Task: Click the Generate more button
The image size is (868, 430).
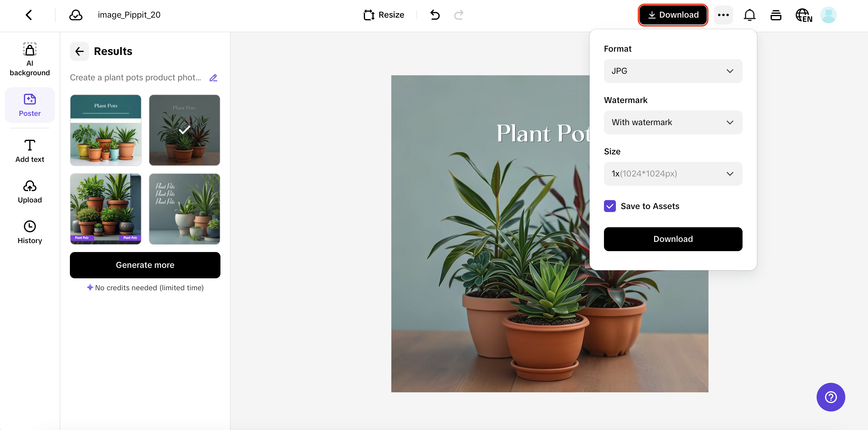Action: pos(145,265)
